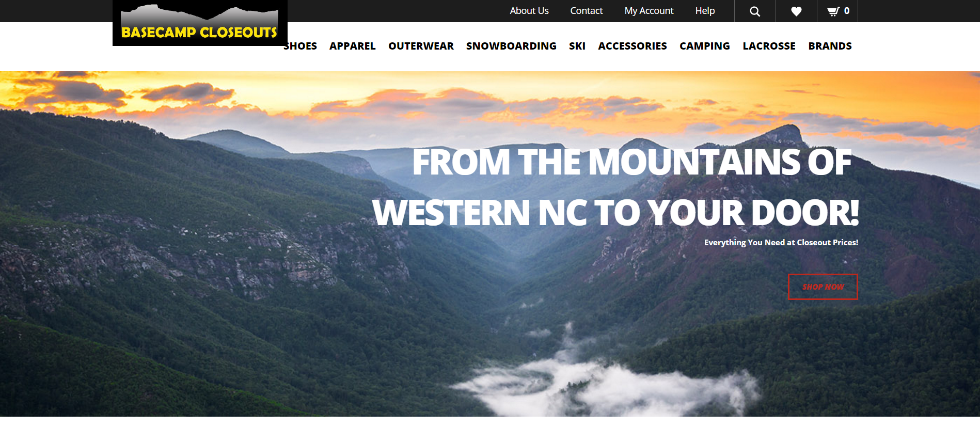Open the Contact link

586,11
